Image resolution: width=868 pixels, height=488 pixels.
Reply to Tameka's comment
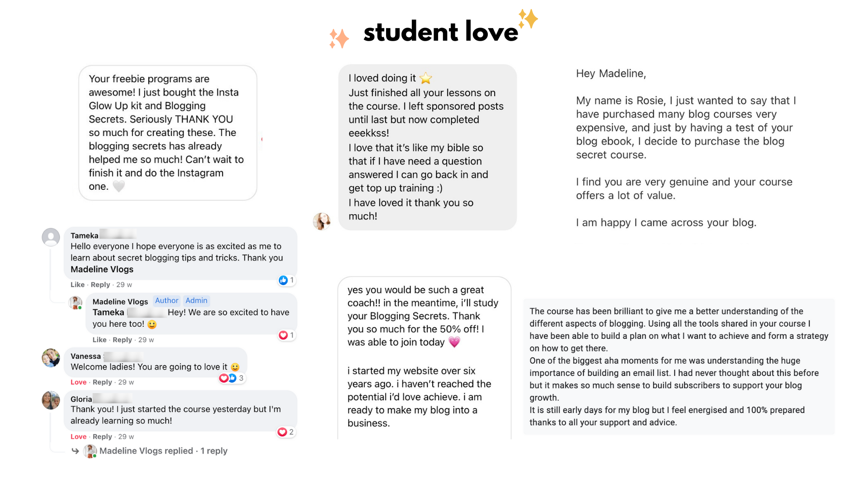100,285
